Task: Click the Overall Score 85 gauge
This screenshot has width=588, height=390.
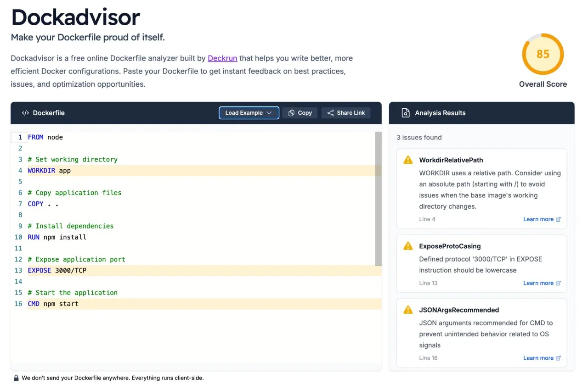Action: pyautogui.click(x=543, y=54)
